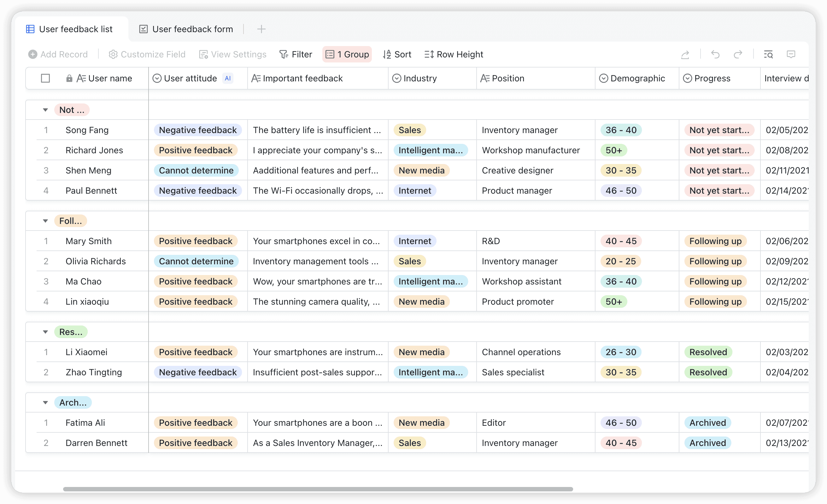Collapse the Not yet started group
The image size is (827, 504).
[x=45, y=110]
